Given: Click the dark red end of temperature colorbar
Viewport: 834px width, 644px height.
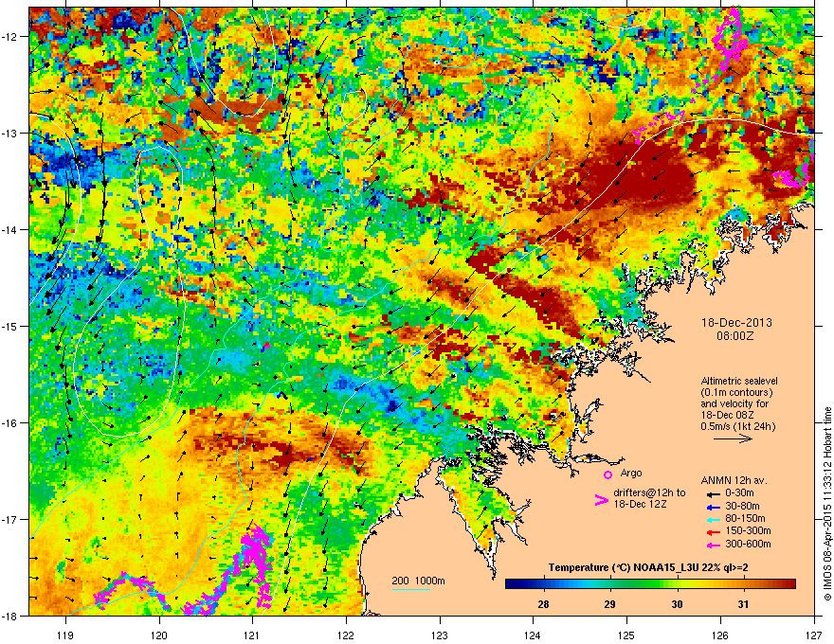Looking at the screenshot, I should (790, 584).
